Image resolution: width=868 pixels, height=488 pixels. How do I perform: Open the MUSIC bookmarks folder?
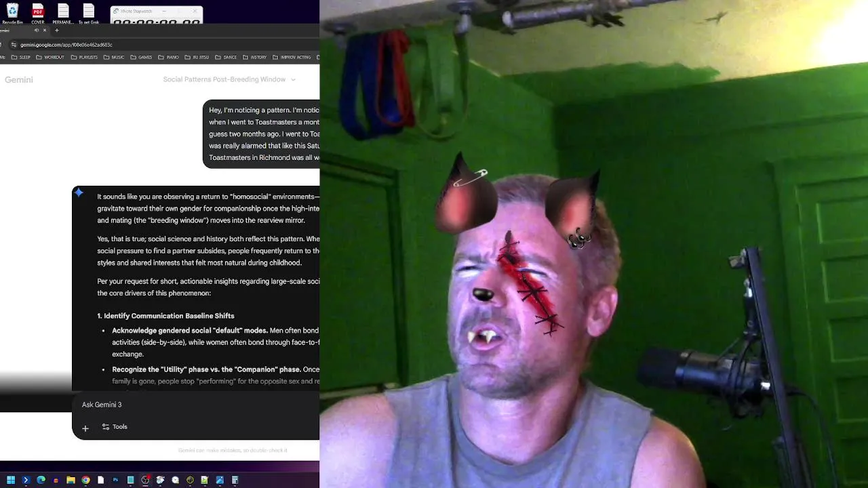(x=114, y=57)
